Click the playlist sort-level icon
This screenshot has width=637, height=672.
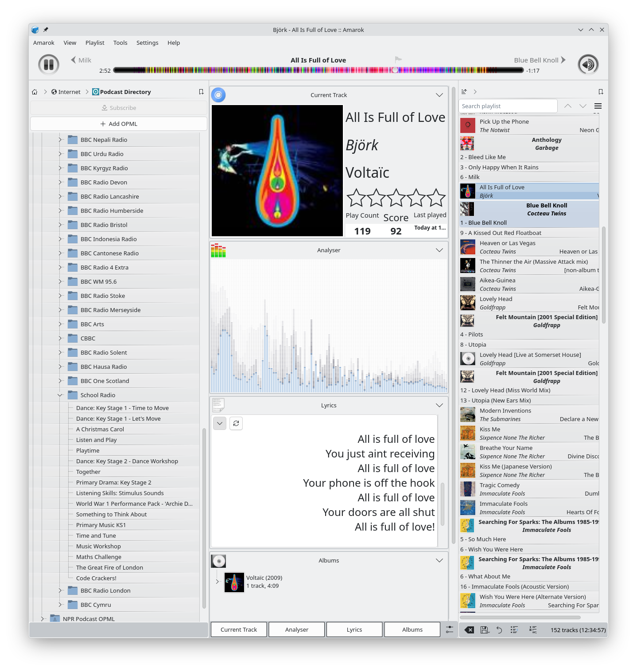click(464, 92)
